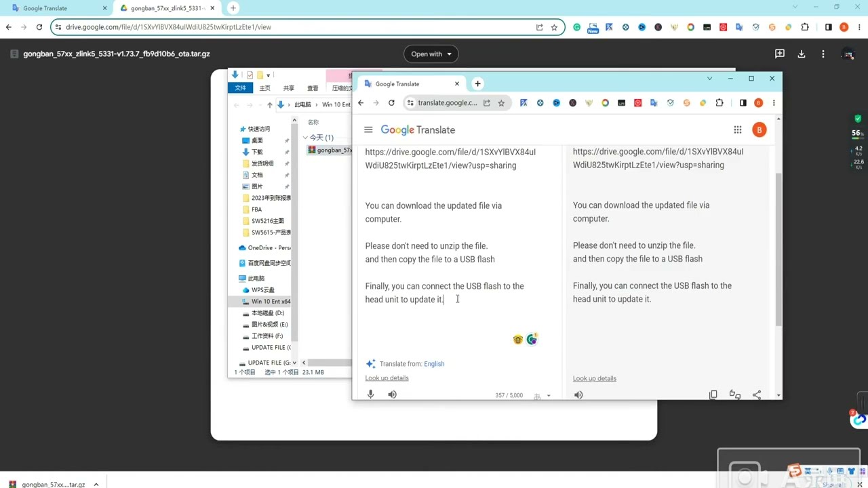Open the Extensions puzzle icon in back Chrome

pos(805,27)
